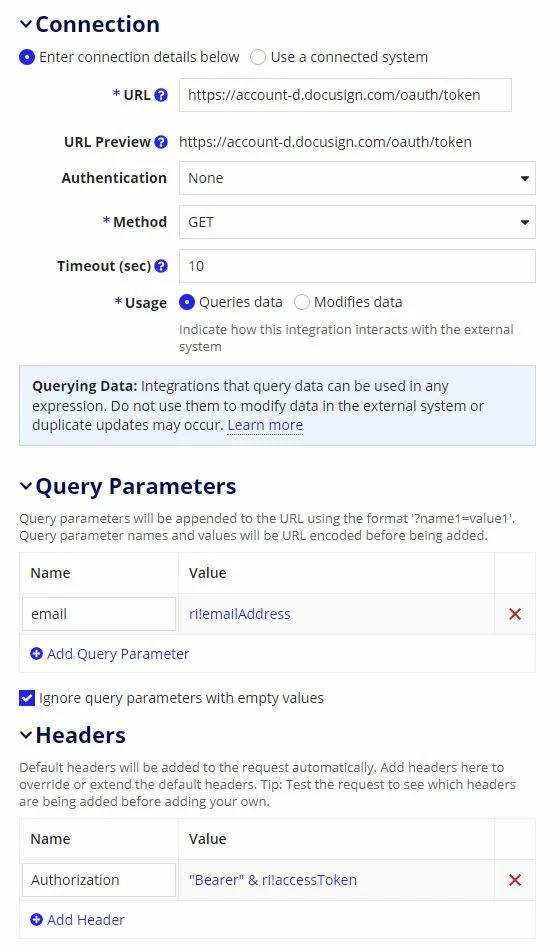
Task: Edit the Authorization header name field
Action: click(99, 880)
